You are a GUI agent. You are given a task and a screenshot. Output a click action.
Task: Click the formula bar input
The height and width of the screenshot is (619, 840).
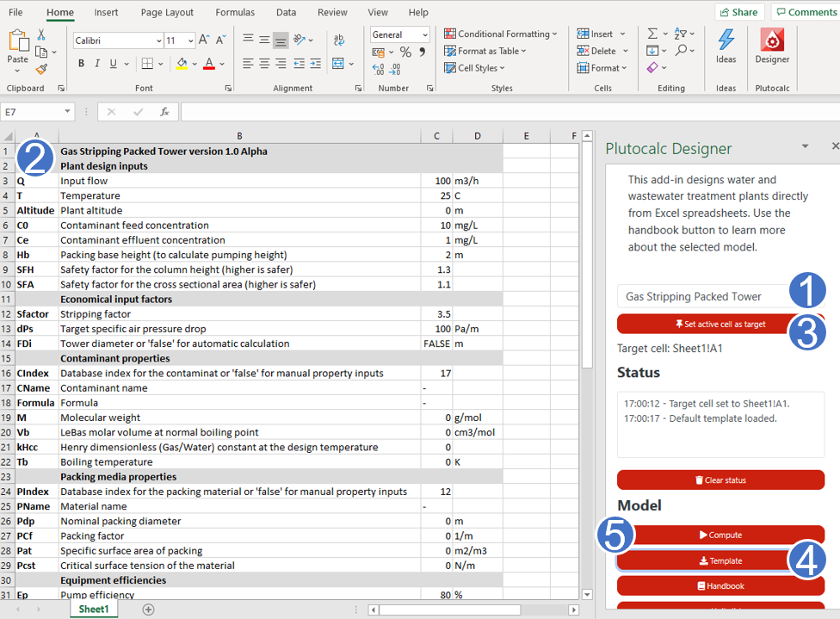[510, 112]
